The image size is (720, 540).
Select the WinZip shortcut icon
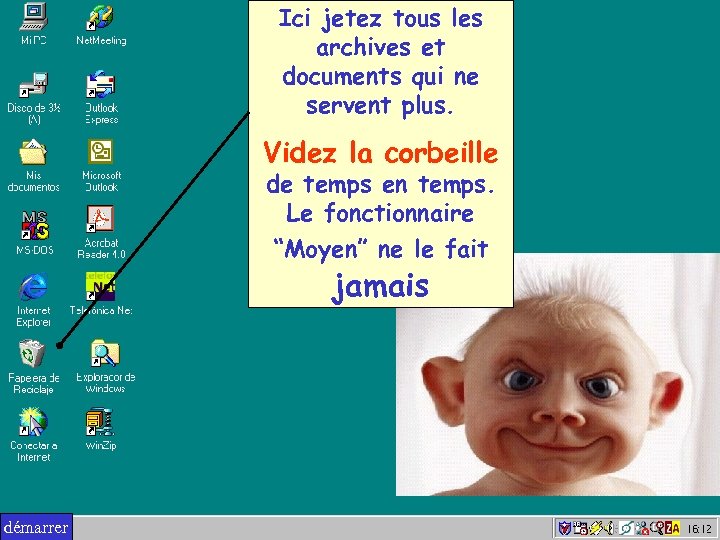pyautogui.click(x=100, y=422)
